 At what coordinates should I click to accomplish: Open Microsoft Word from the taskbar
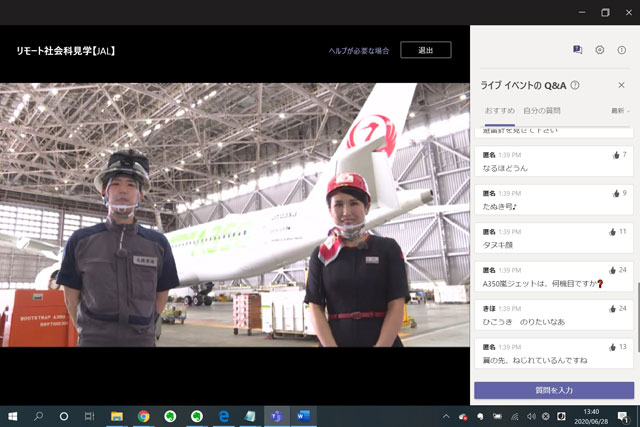click(x=304, y=415)
